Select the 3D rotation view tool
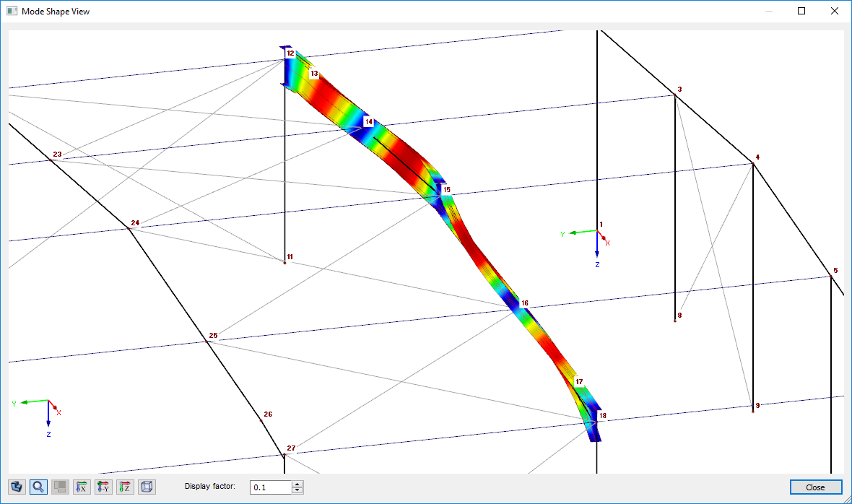The width and height of the screenshot is (852, 504). (16, 487)
